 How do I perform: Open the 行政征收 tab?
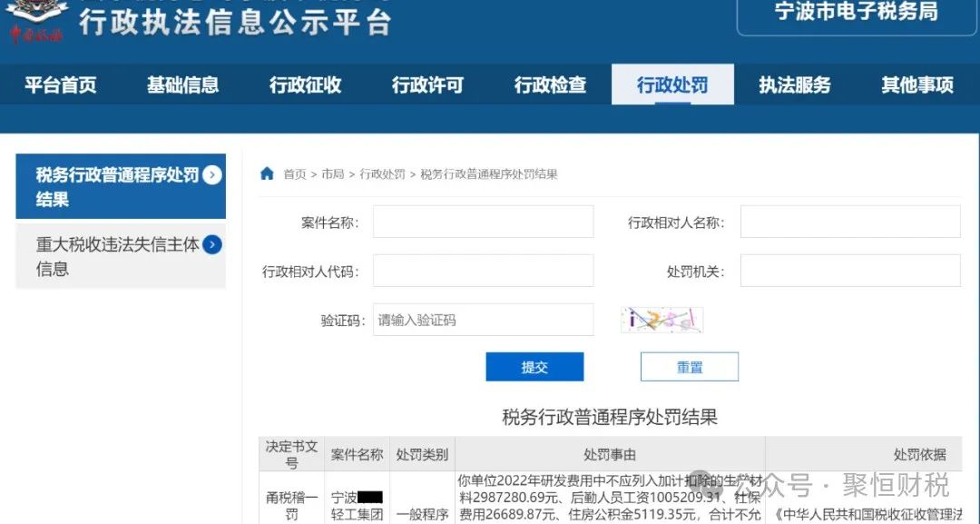[305, 85]
